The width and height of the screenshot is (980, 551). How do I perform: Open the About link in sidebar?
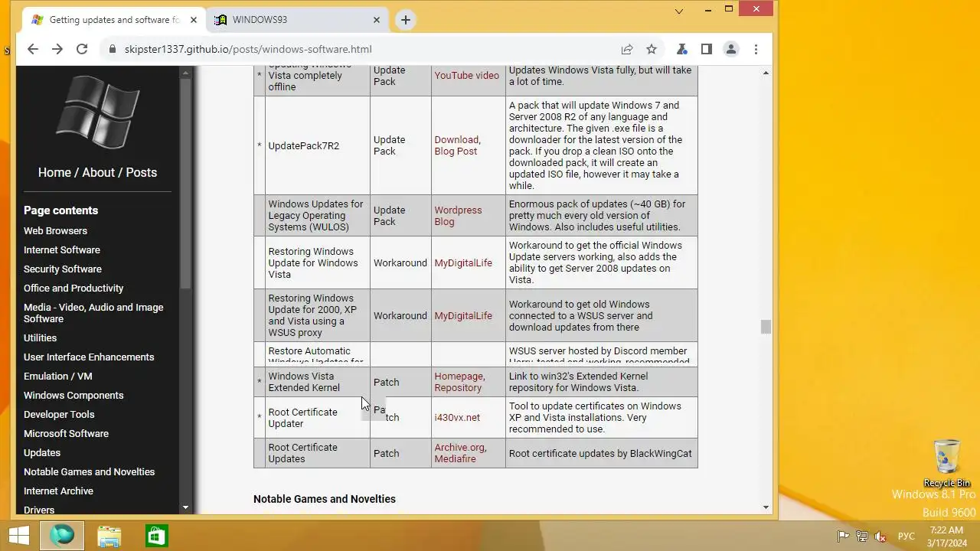coord(98,172)
